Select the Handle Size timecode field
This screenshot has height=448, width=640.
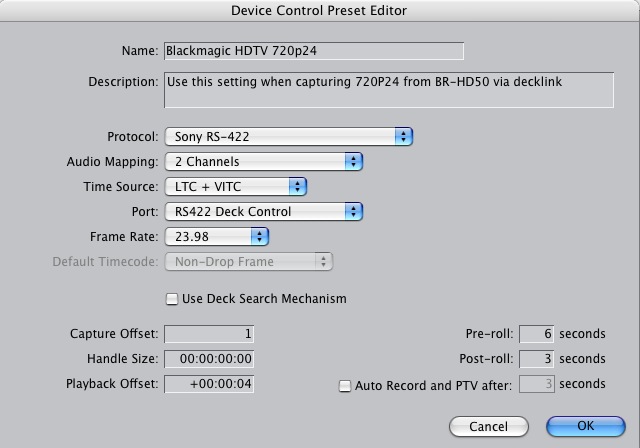click(x=209, y=359)
